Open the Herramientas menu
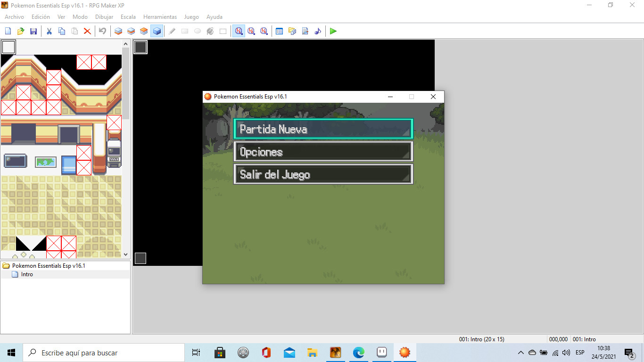The image size is (644, 362). (160, 17)
